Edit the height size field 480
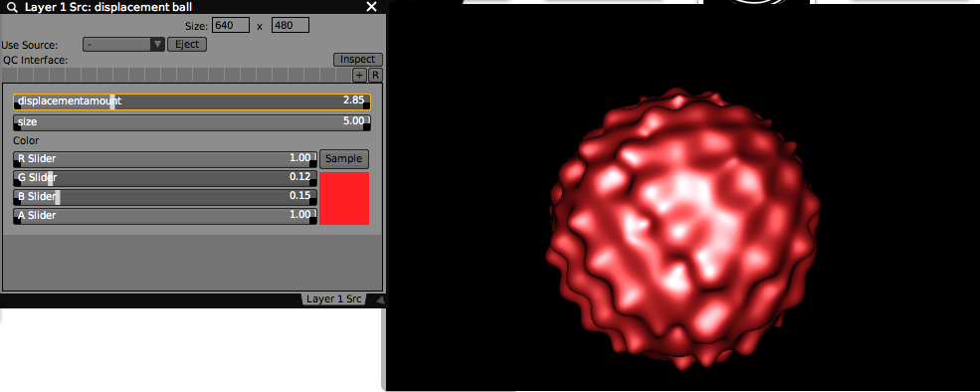This screenshot has width=980, height=392. pos(291,26)
